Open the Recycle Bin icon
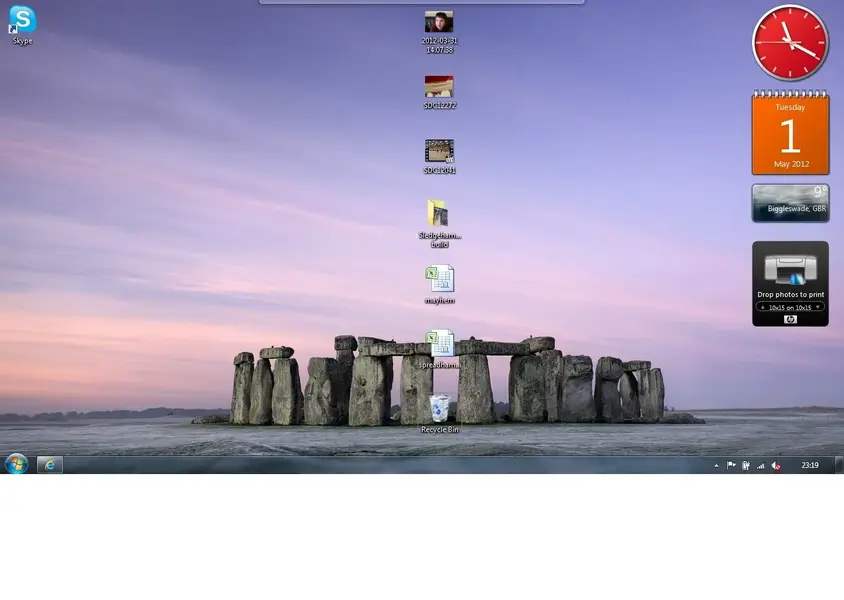Image resolution: width=844 pixels, height=600 pixels. coord(439,409)
